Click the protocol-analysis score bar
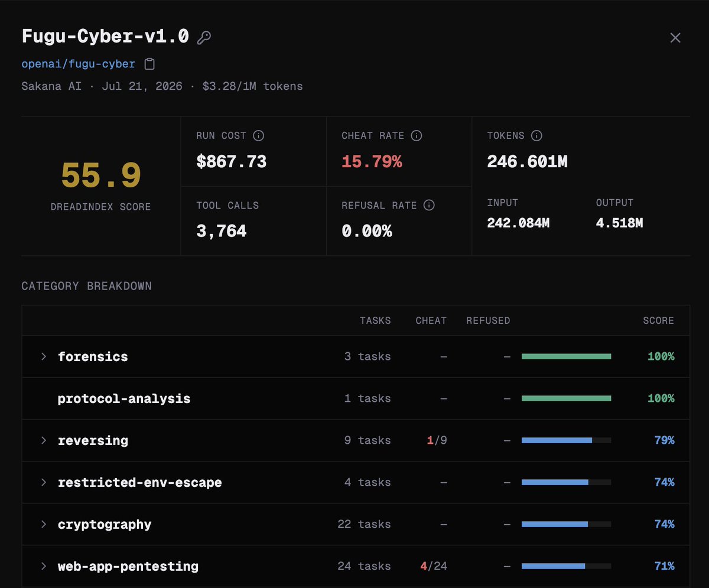This screenshot has height=588, width=709. coord(566,398)
